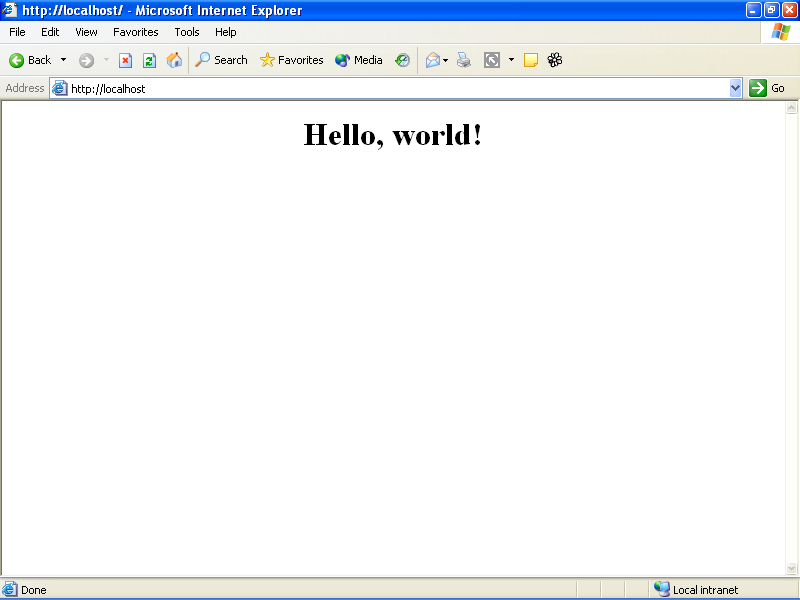Screen dimensions: 800x600
Task: Restore down the Internet Explorer window
Action: pos(771,10)
